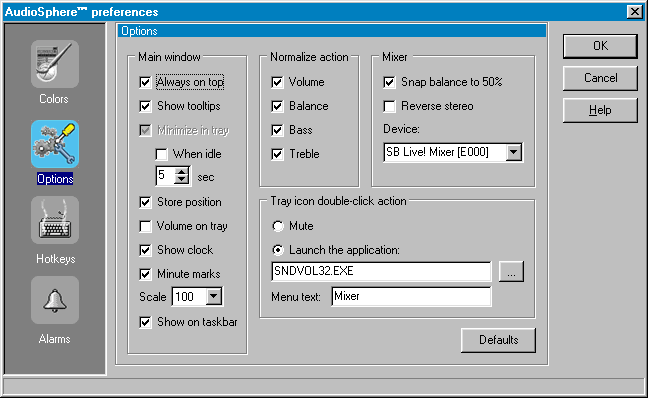Screen dimensions: 648x398
Task: Select the Options gears icon
Action: click(55, 144)
